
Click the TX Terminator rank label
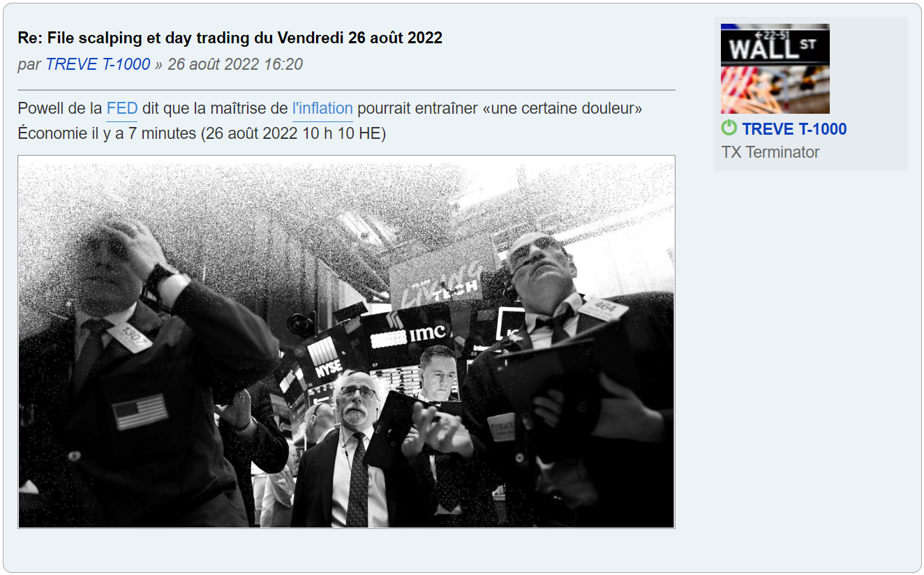770,152
